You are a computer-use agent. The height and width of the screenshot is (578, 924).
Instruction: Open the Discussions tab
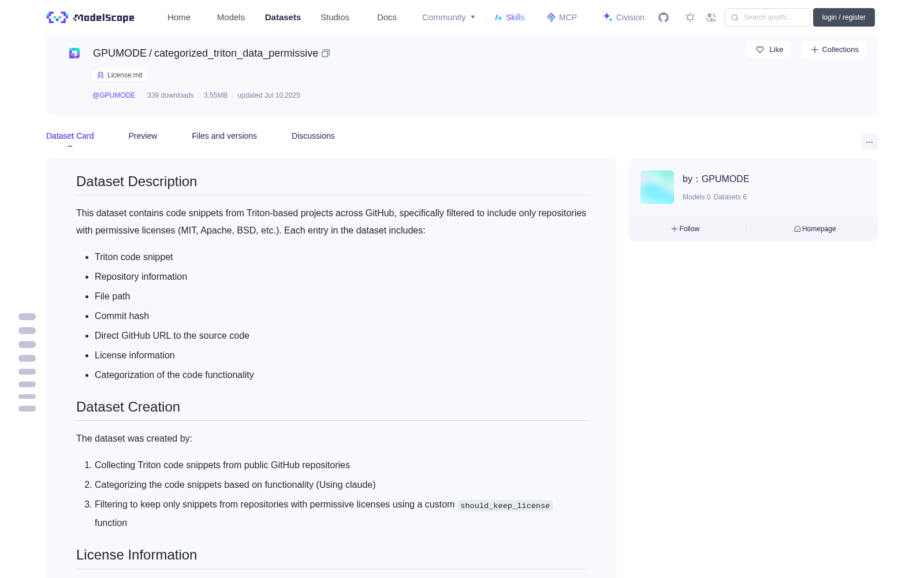[x=313, y=136]
